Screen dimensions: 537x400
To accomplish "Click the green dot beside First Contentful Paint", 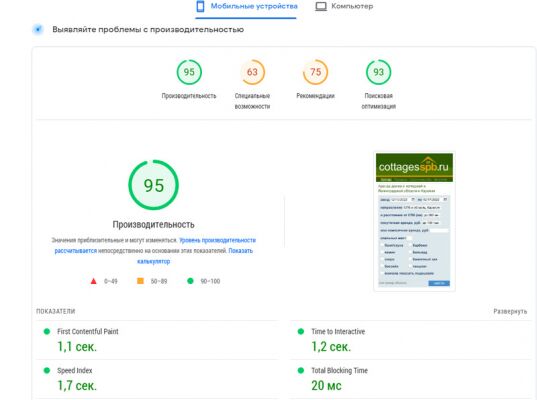I will coord(47,331).
